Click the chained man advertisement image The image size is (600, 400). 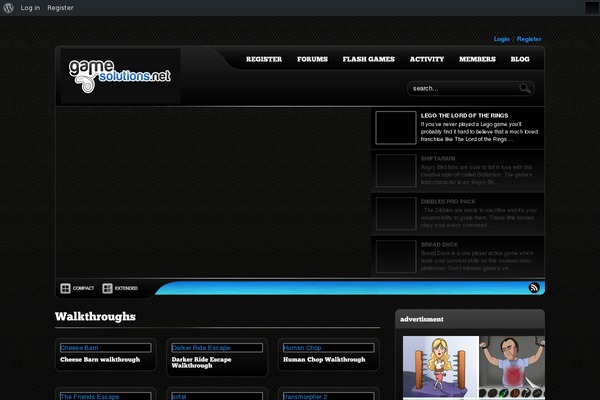click(x=512, y=367)
